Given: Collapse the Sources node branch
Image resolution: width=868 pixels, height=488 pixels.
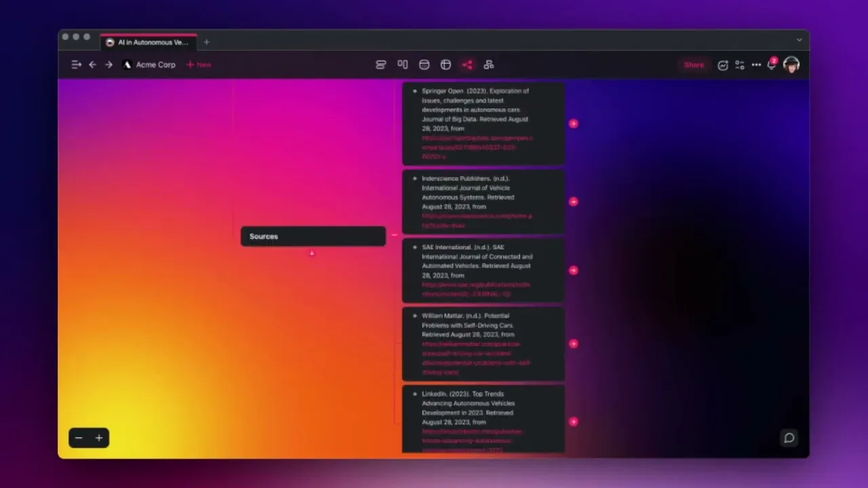Looking at the screenshot, I should click(394, 235).
